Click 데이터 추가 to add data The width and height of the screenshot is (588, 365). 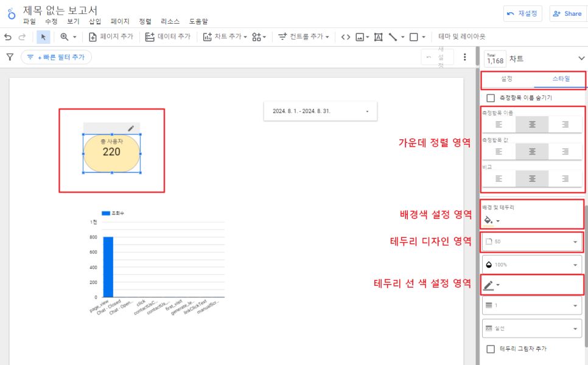click(168, 36)
